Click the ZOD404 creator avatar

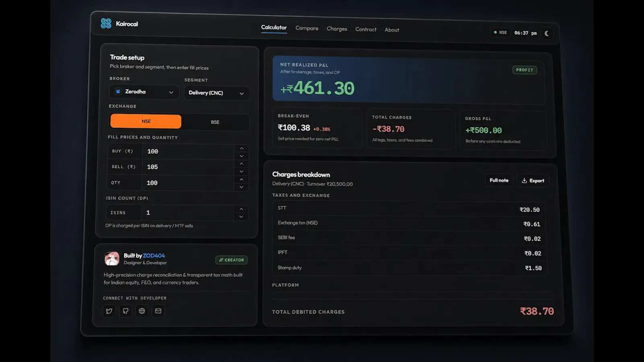[x=112, y=259]
